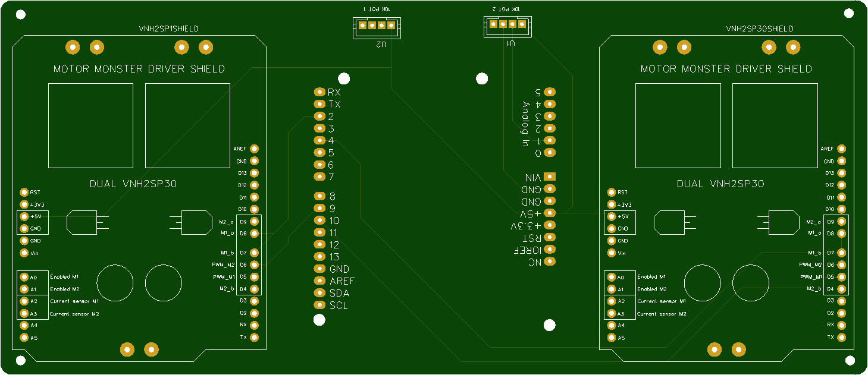Select the square VIN pad
The image size is (868, 375).
550,177
